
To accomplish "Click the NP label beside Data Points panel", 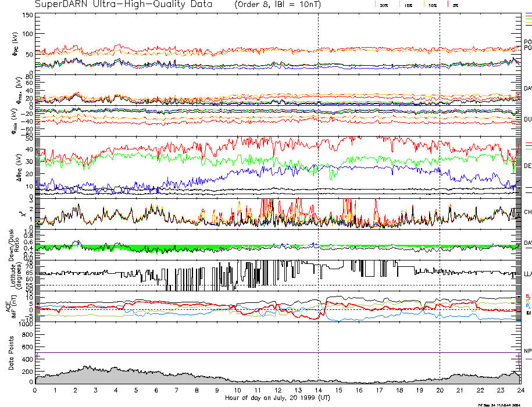I will 527,351.
